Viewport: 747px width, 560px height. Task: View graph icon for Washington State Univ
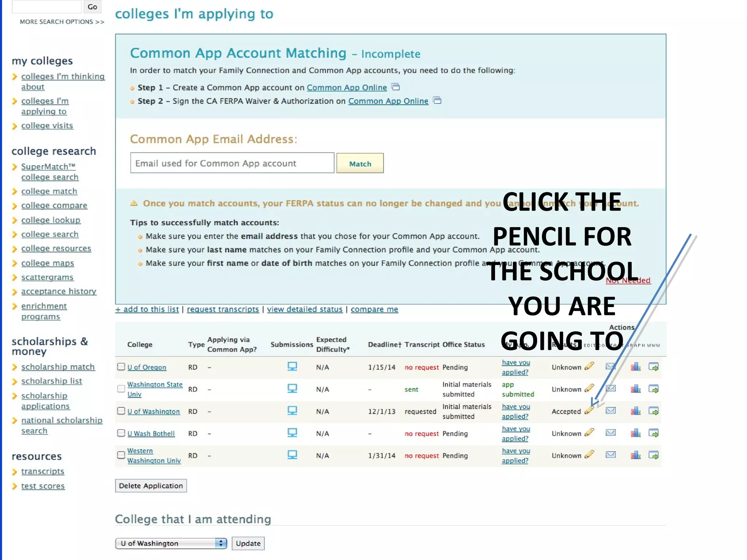636,389
